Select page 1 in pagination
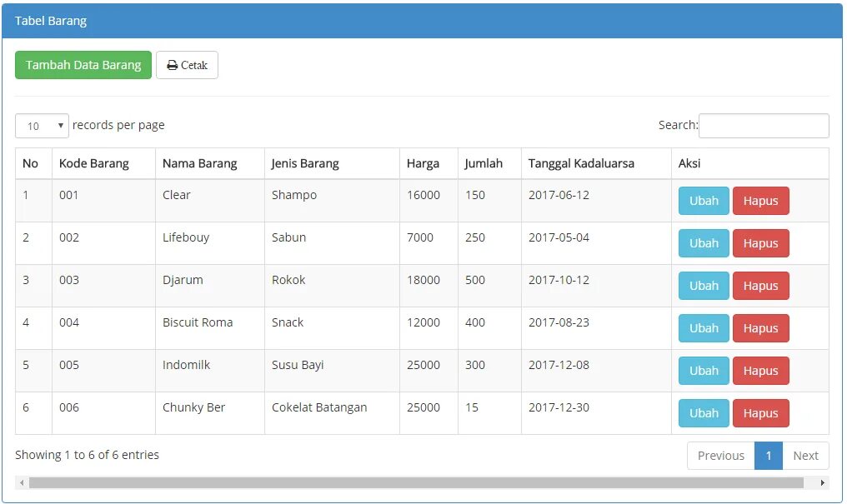 pyautogui.click(x=768, y=456)
